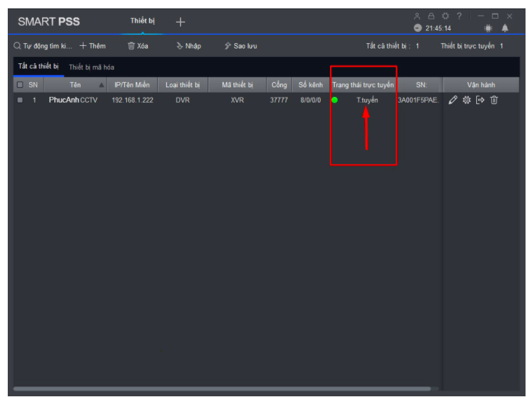Click the Sao lưu backup button
Image resolution: width=532 pixels, height=406 pixels.
coord(240,46)
